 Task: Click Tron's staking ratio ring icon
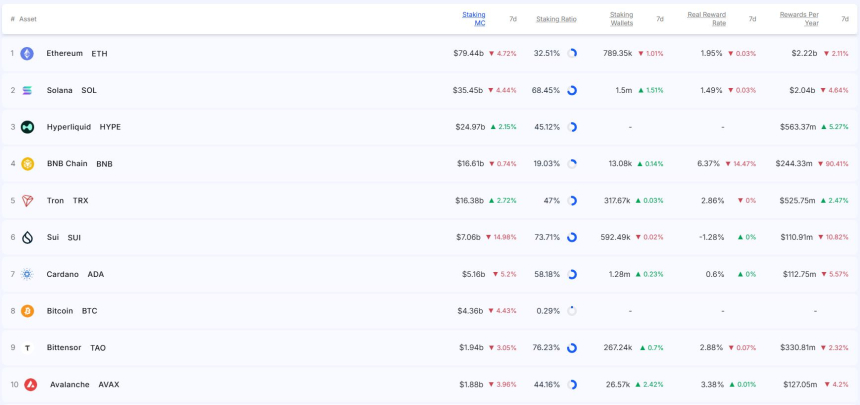[x=572, y=201]
